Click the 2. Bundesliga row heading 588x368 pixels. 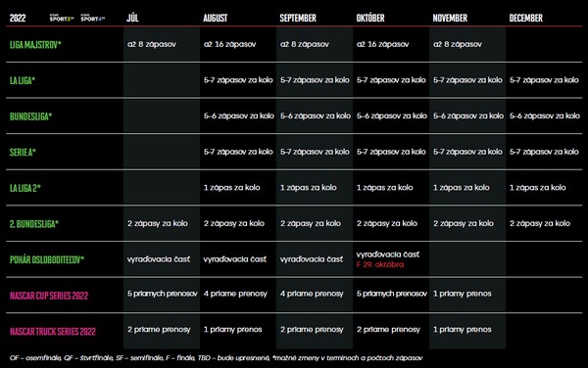[x=34, y=224]
